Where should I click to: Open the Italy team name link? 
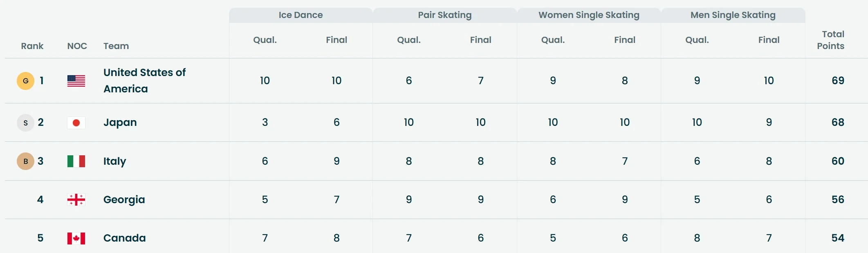click(x=114, y=161)
